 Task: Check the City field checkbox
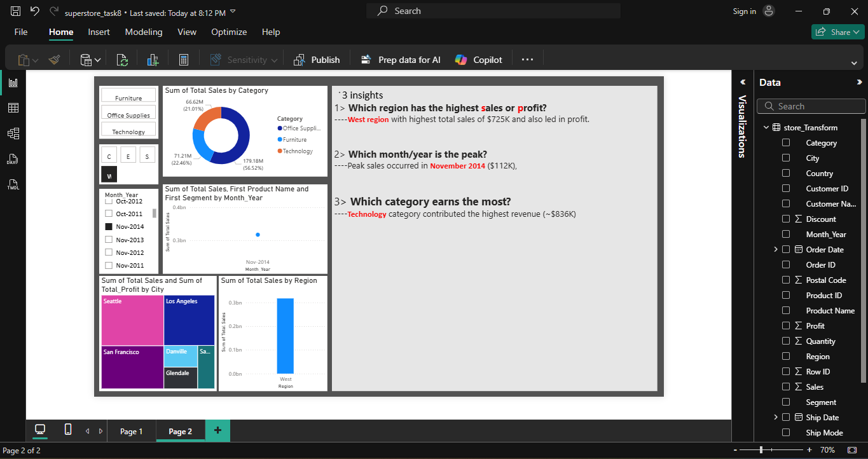click(786, 158)
